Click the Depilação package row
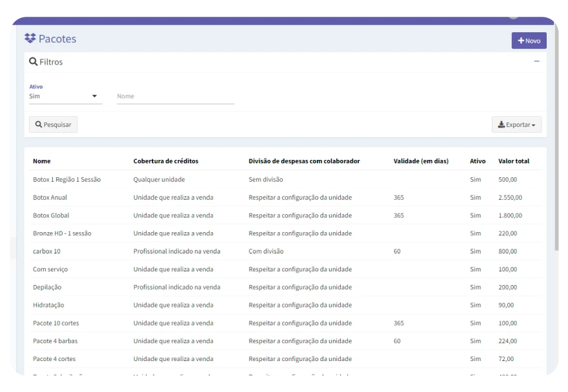This screenshot has width=568, height=392. 47,287
